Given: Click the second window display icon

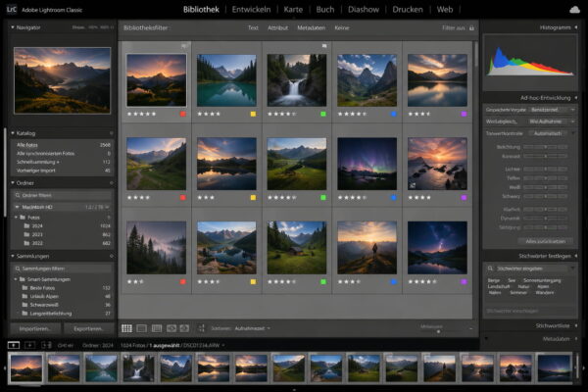Looking at the screenshot, I should [29, 345].
